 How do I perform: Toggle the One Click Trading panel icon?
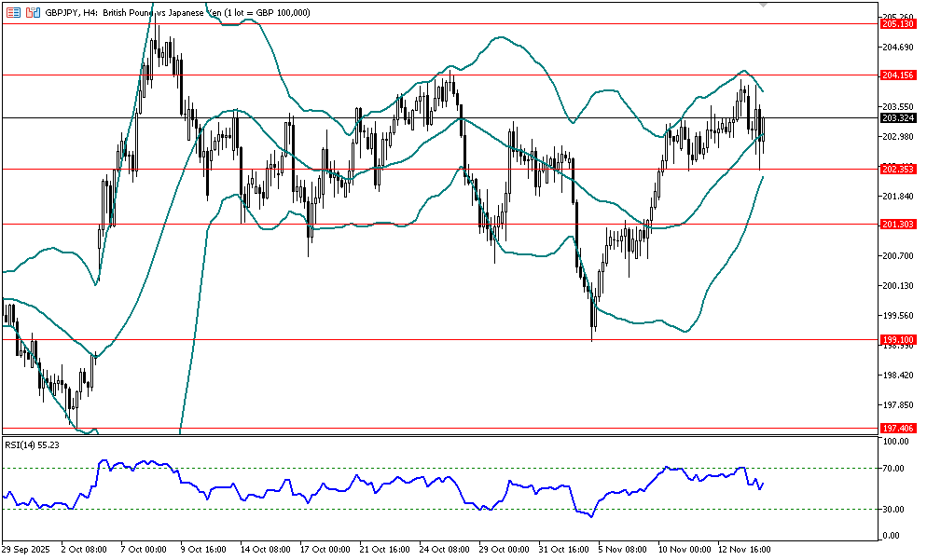point(13,13)
